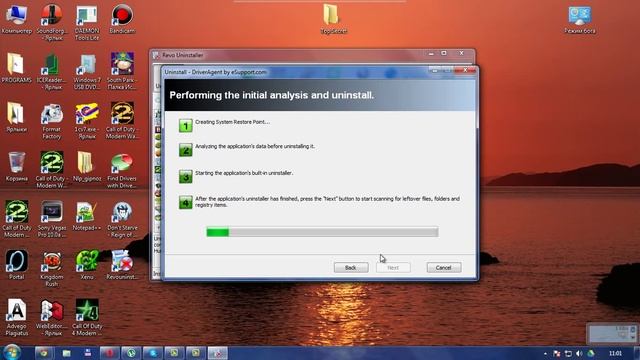Click the green step 4 number icon
Screen dimensions: 640x360
coord(186,202)
